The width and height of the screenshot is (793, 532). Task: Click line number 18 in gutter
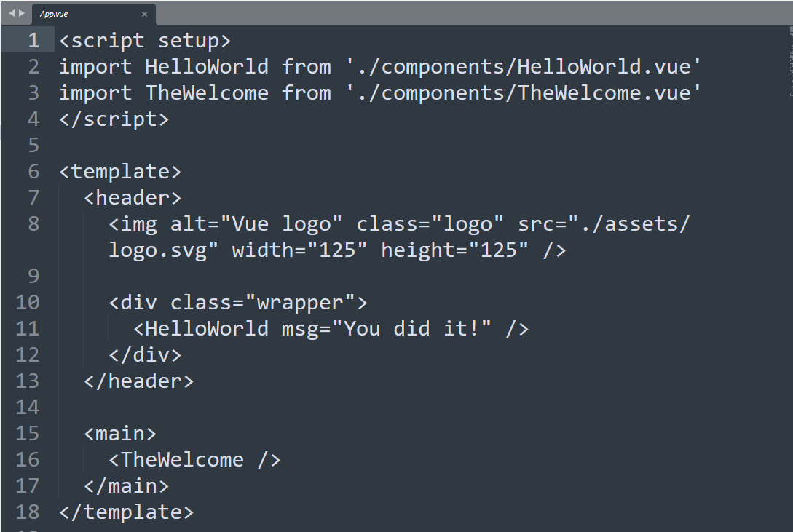coord(28,512)
